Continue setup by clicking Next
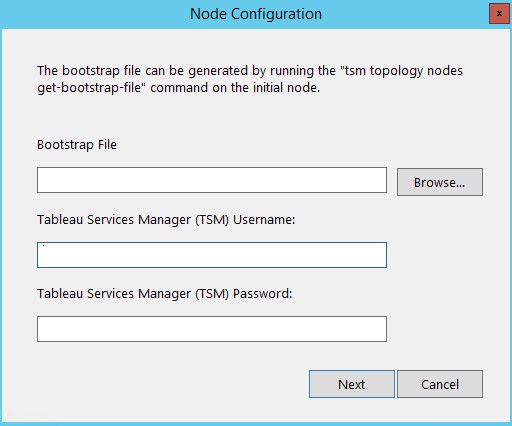 coord(352,384)
